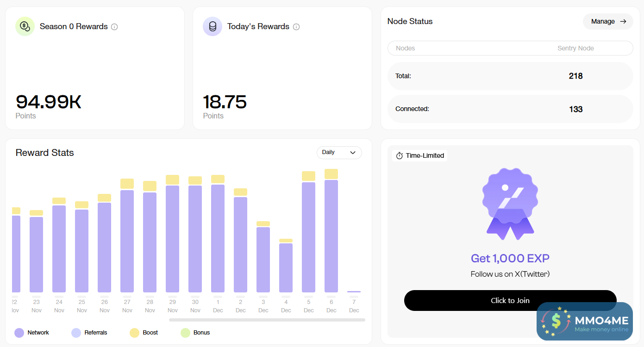Click the Time-Limited label
Viewport: 644px width, 347px height.
pyautogui.click(x=425, y=155)
